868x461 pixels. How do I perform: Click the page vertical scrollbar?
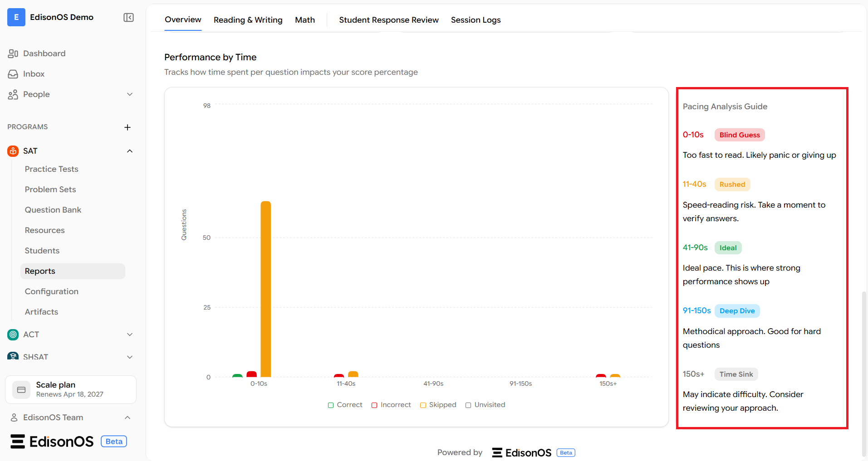tap(864, 374)
